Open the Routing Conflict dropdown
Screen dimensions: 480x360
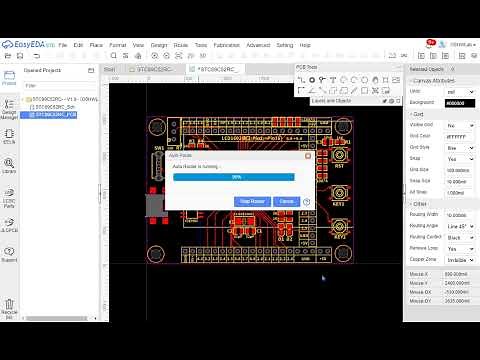click(460, 238)
